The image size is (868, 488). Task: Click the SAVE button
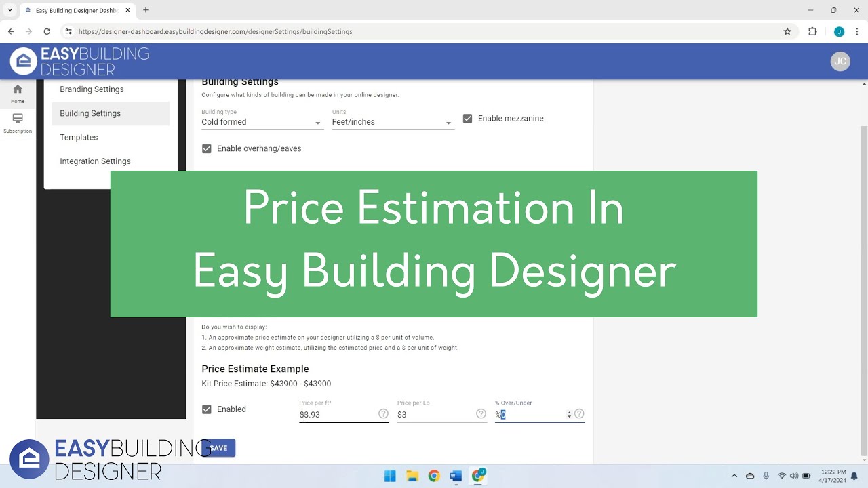click(x=218, y=448)
